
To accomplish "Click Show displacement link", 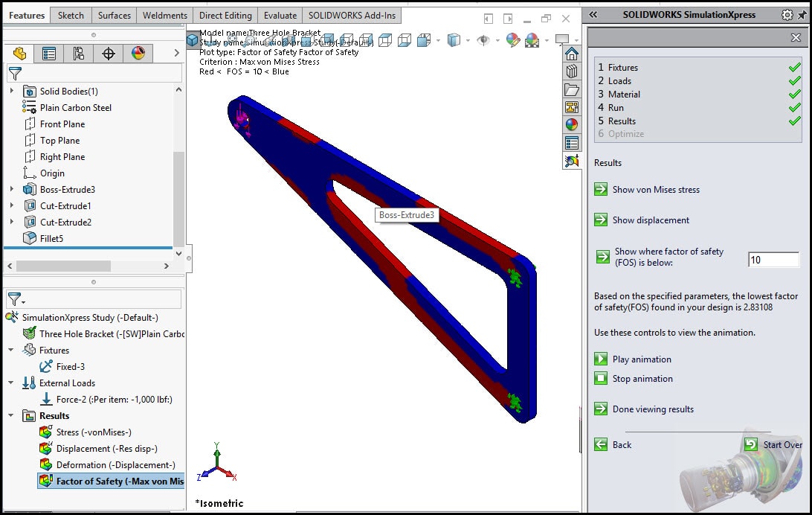I will (651, 220).
